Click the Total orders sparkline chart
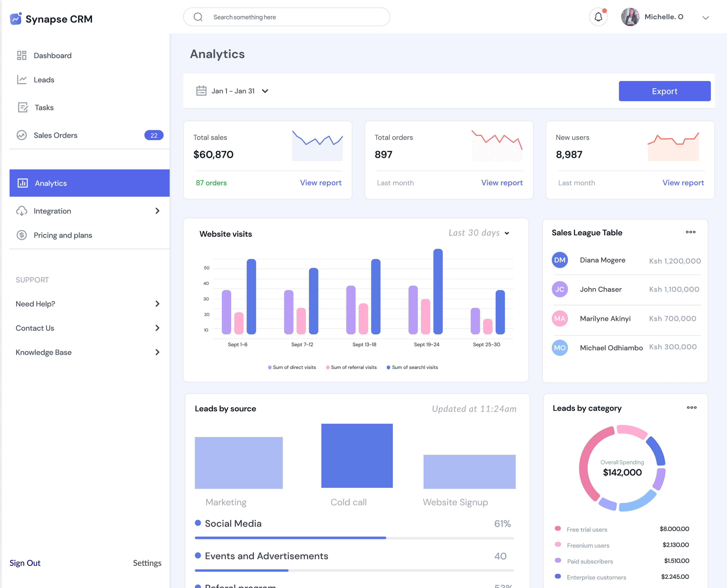Image resolution: width=727 pixels, height=588 pixels. coord(497,146)
